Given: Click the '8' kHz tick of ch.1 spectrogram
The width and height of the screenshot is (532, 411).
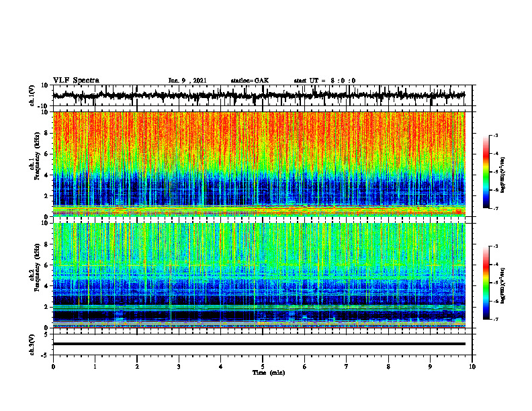Looking at the screenshot, I should point(47,133).
